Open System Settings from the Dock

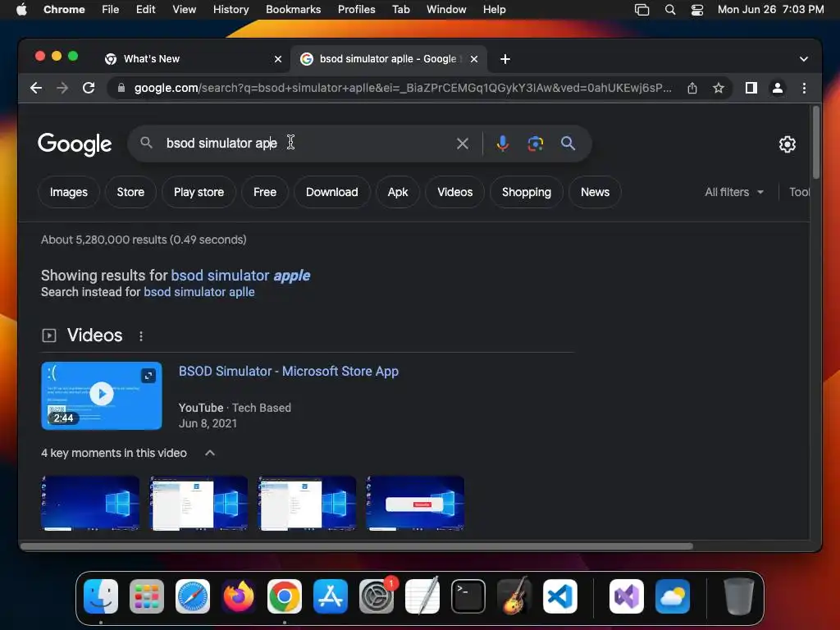click(377, 596)
